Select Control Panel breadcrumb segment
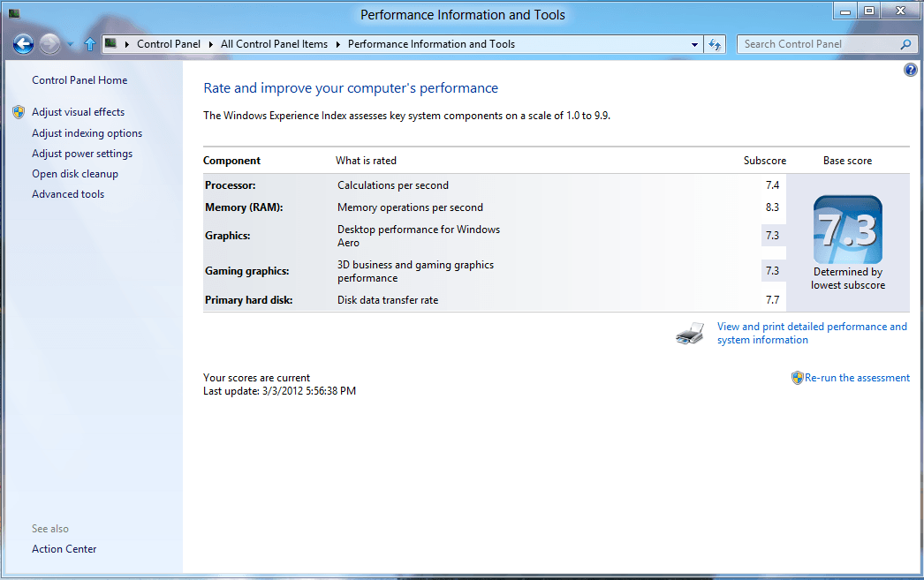 (169, 44)
